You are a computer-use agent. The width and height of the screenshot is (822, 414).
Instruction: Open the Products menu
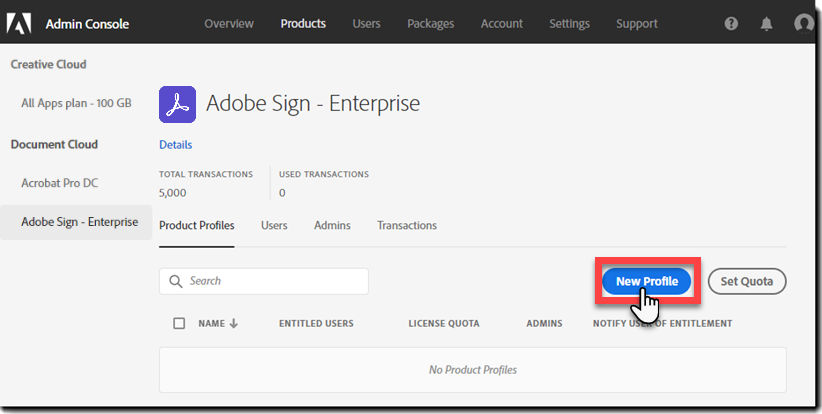tap(303, 24)
